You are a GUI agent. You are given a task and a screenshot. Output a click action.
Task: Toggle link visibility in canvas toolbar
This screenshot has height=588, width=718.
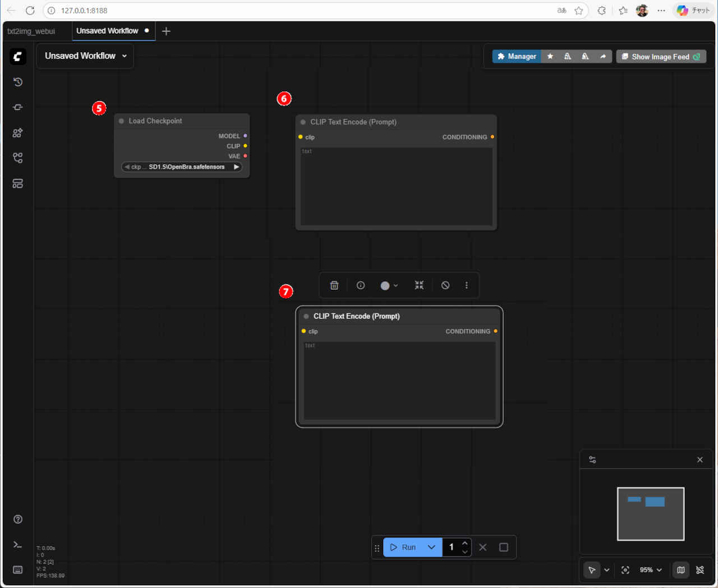[700, 570]
